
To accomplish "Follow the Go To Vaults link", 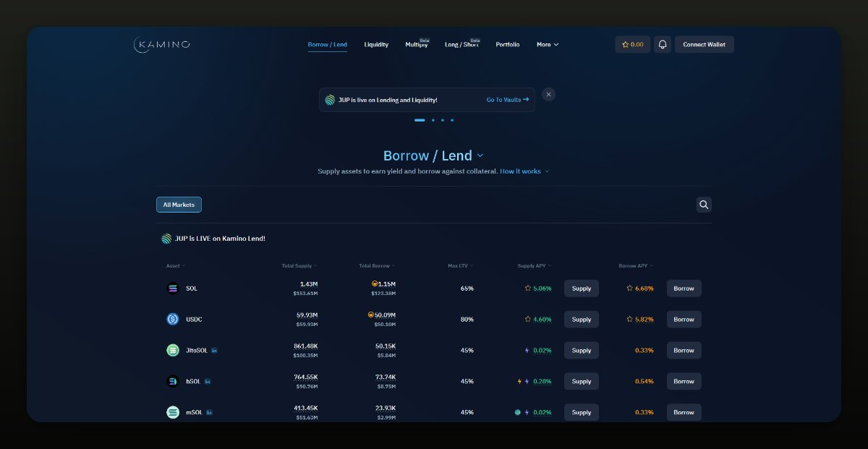I will tap(508, 100).
